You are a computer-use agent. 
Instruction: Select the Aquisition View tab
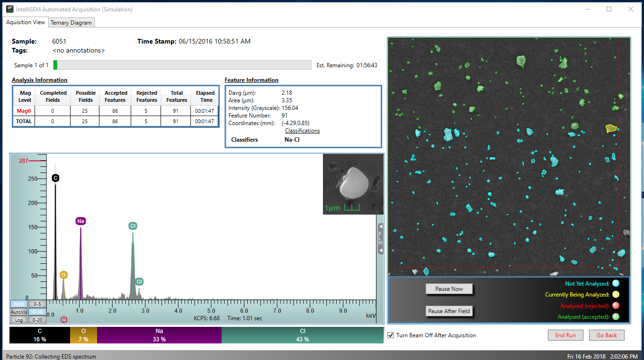26,22
